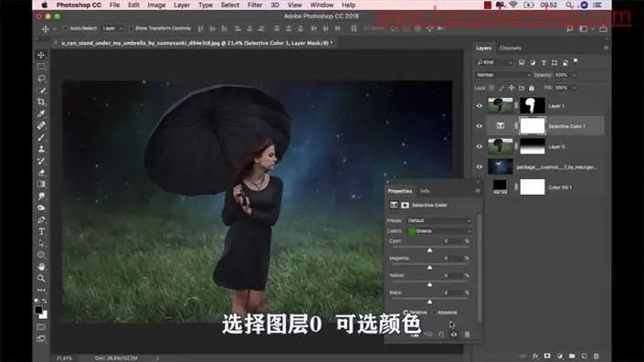644x362 pixels.
Task: Hide Layer 0 using its eye icon
Action: click(x=479, y=146)
